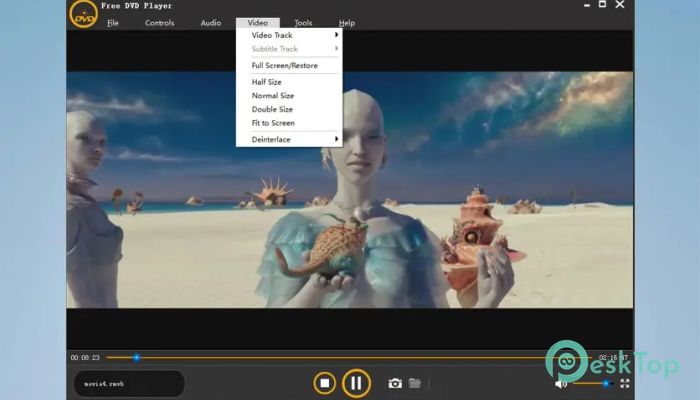Open the File menu
The width and height of the screenshot is (700, 400).
point(113,23)
